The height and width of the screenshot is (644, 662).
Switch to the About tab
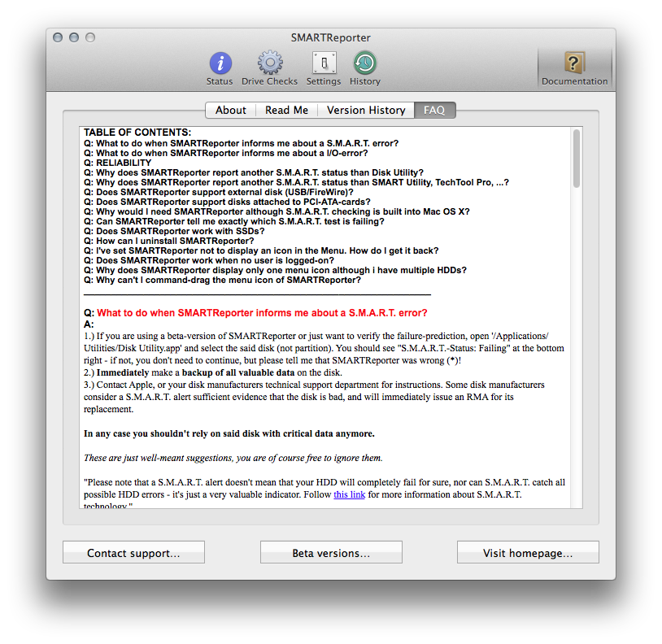pos(230,110)
